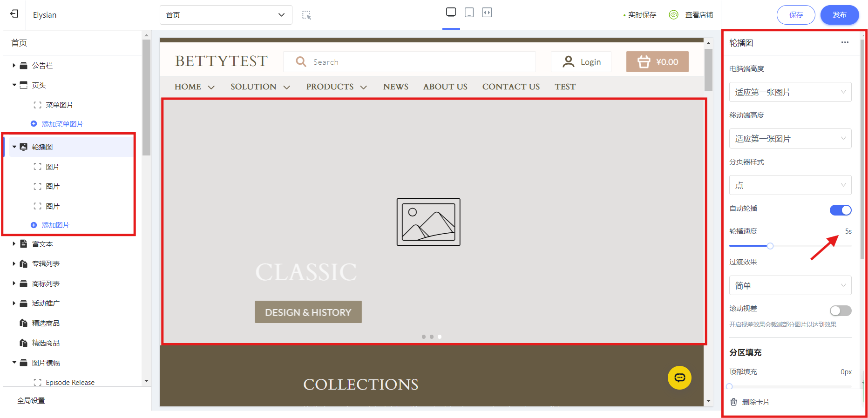The width and height of the screenshot is (868, 418).
Task: Click ABOUT US in navigation menu
Action: [x=445, y=87]
